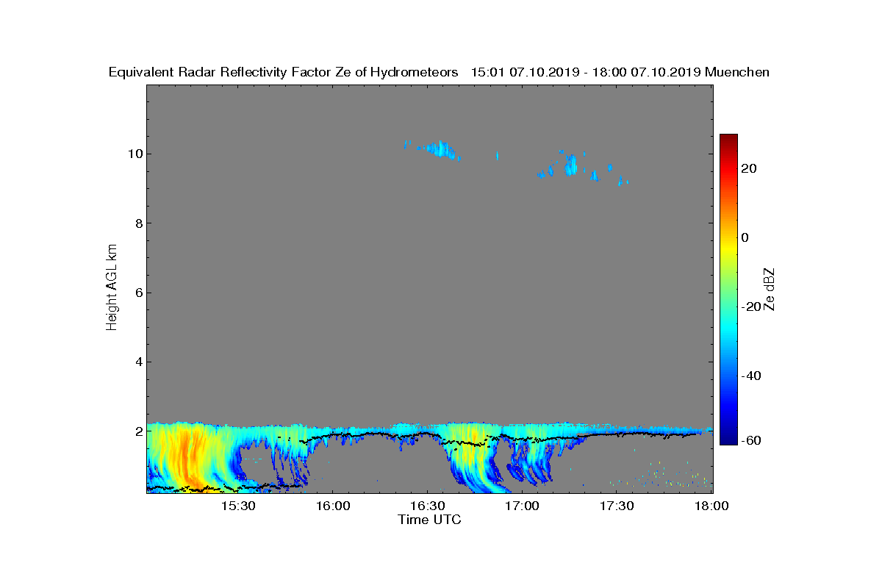The image size is (882, 588).
Task: Click the colorbar tick label '-60'
Action: tap(751, 440)
